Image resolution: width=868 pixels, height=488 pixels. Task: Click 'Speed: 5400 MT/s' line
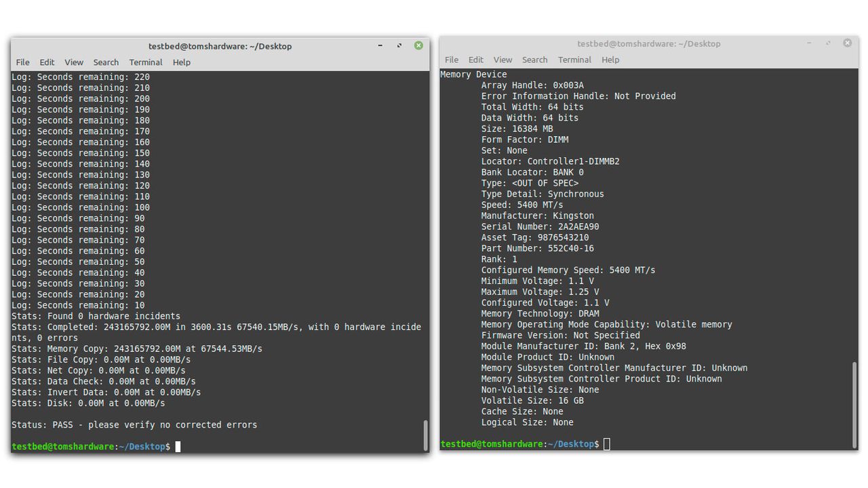[x=522, y=205]
